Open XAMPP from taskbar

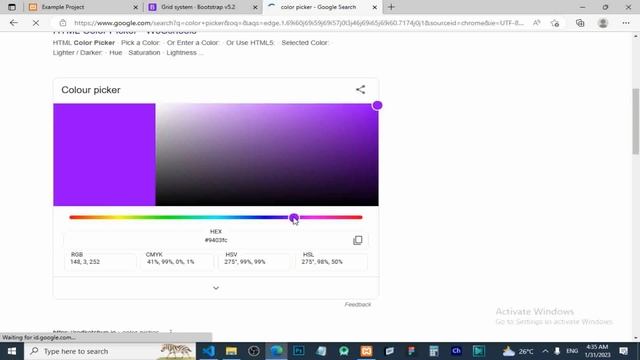367,351
